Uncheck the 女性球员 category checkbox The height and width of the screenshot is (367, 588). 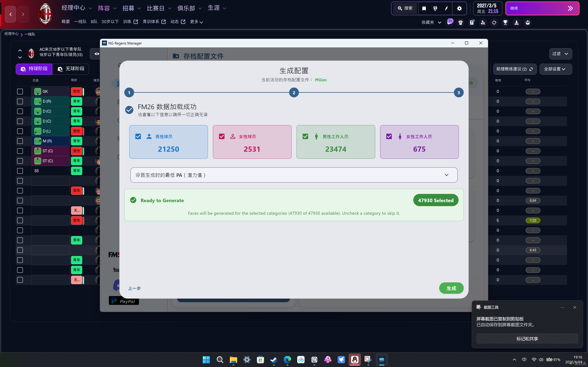(x=222, y=136)
